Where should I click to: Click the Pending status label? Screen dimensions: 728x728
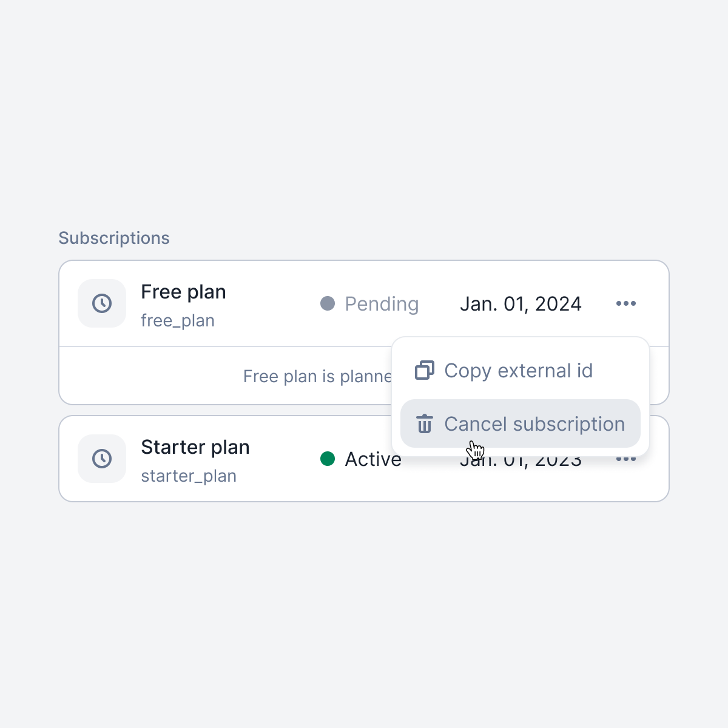382,304
